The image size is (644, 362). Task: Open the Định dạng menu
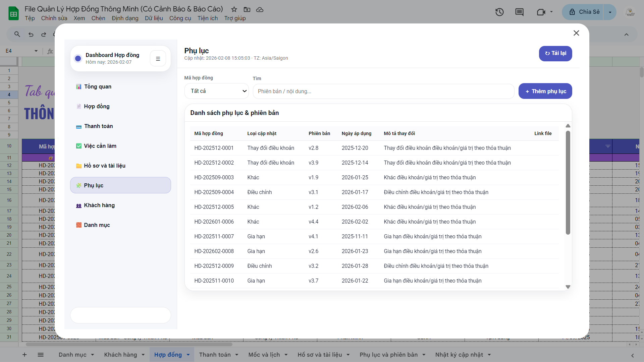[125, 18]
